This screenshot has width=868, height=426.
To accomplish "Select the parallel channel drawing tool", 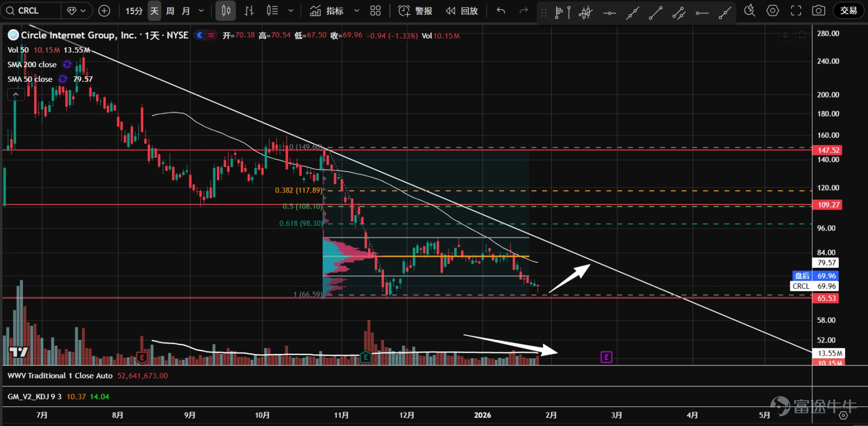I will click(679, 12).
